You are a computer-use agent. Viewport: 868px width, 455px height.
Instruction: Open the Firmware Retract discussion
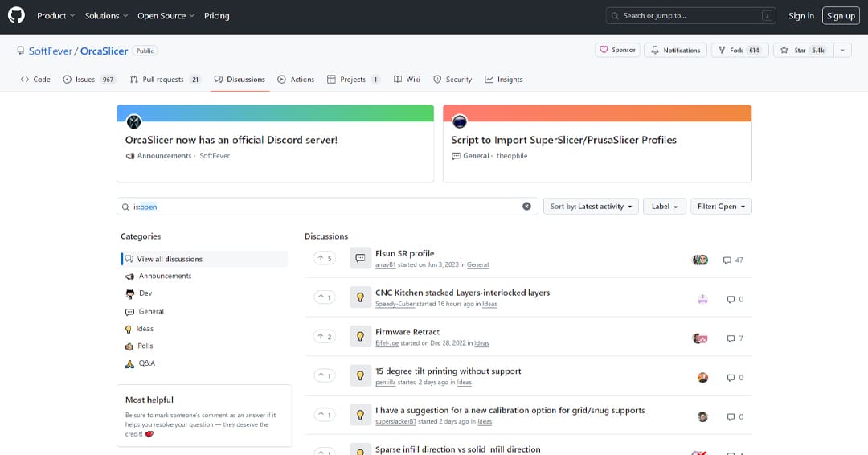tap(407, 332)
